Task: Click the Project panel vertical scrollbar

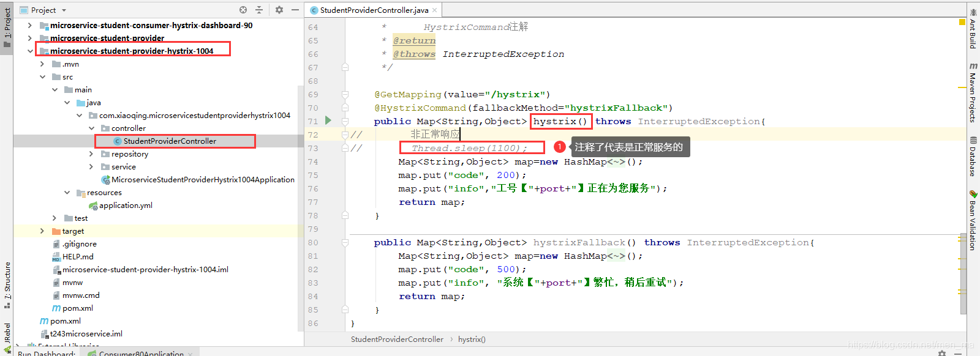Action: 301,208
